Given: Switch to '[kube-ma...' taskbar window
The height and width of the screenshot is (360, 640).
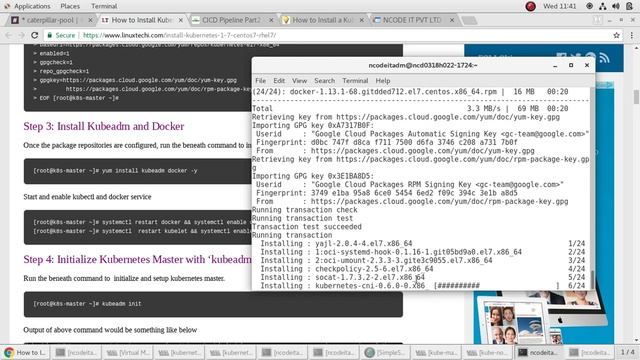Looking at the screenshot, I should pyautogui.click(x=437, y=352).
